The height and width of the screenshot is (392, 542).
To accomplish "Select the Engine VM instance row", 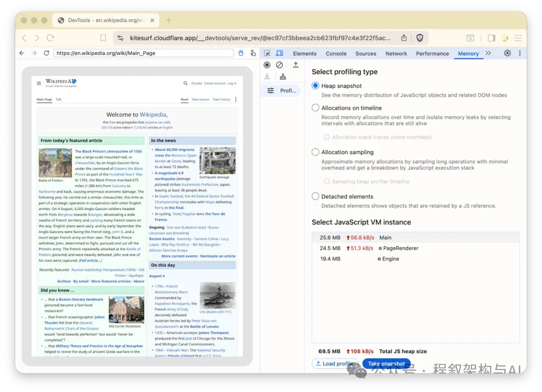I will tap(416, 259).
